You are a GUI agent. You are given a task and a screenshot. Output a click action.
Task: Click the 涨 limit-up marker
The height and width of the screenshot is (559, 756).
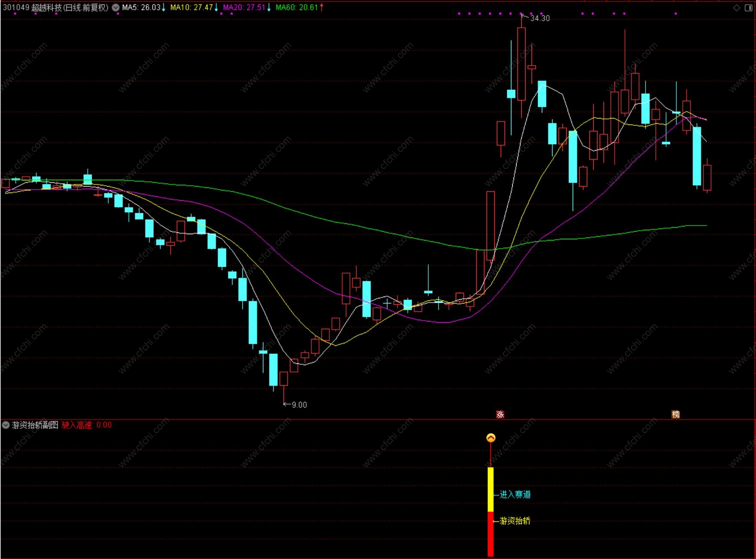click(500, 414)
